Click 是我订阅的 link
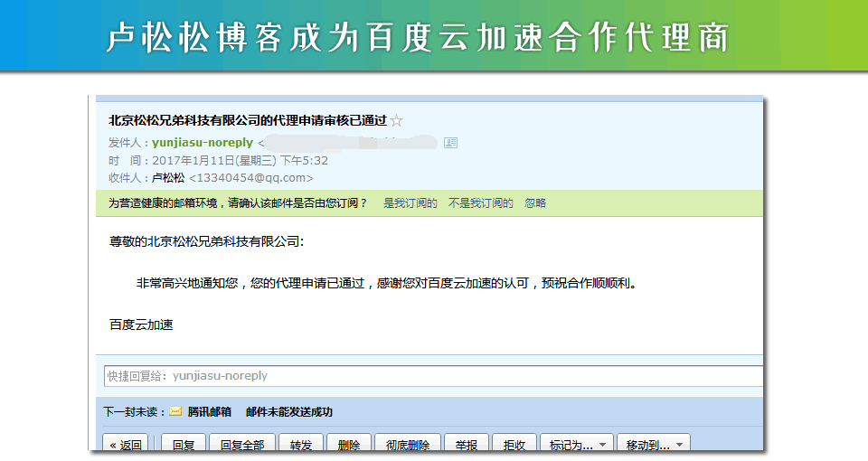 (410, 203)
